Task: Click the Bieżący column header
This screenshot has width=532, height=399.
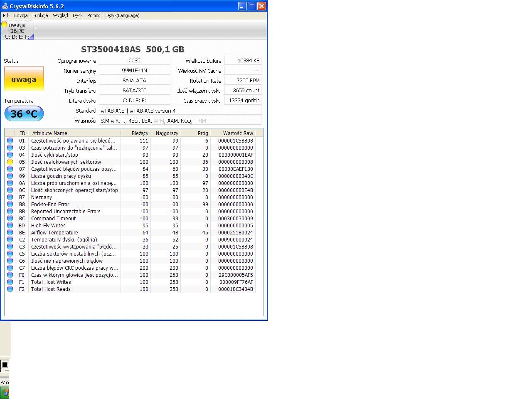Action: point(135,133)
